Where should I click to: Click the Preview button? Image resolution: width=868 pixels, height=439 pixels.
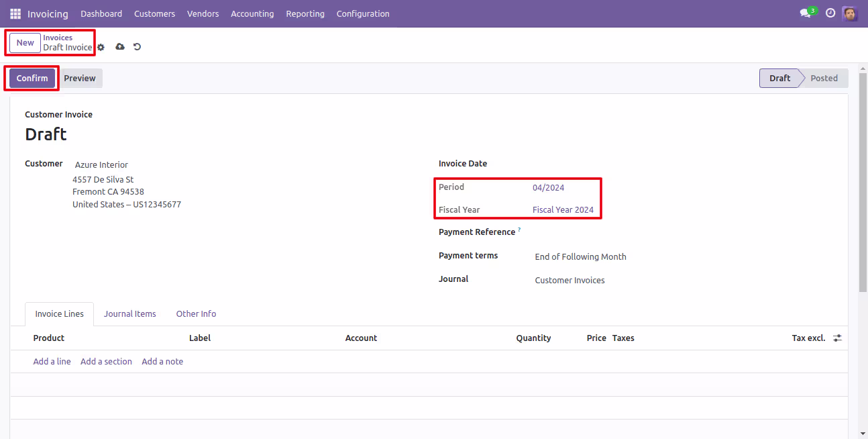[80, 78]
